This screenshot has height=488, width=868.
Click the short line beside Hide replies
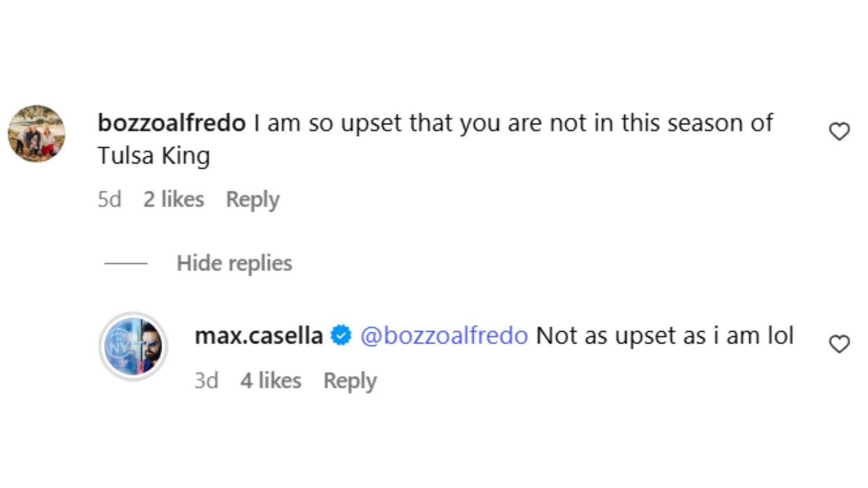[x=126, y=263]
